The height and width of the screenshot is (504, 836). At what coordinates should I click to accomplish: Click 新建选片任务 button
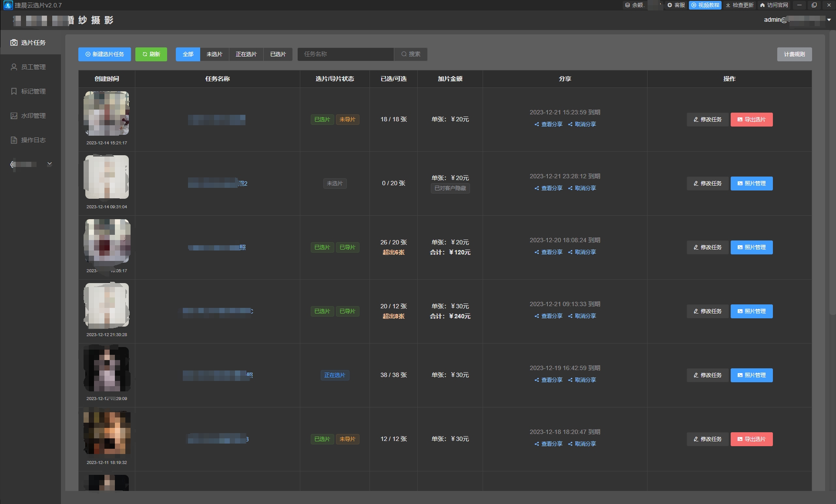coord(105,54)
